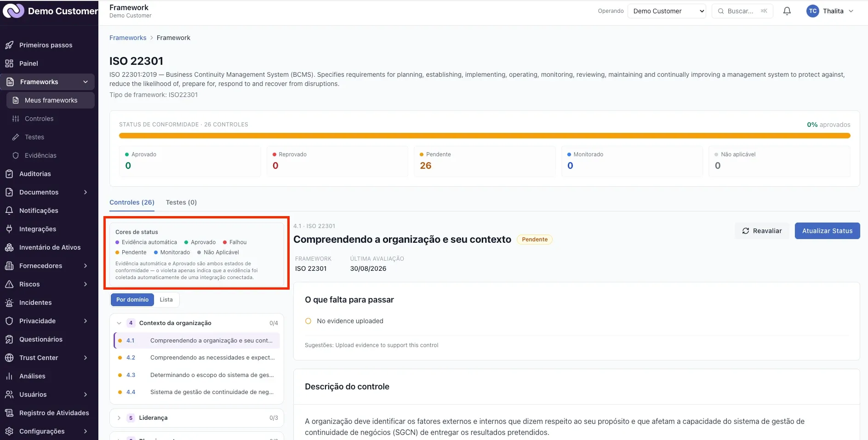Open Inventário de Ativos icon
Screen dimensions: 868x440
click(9, 247)
